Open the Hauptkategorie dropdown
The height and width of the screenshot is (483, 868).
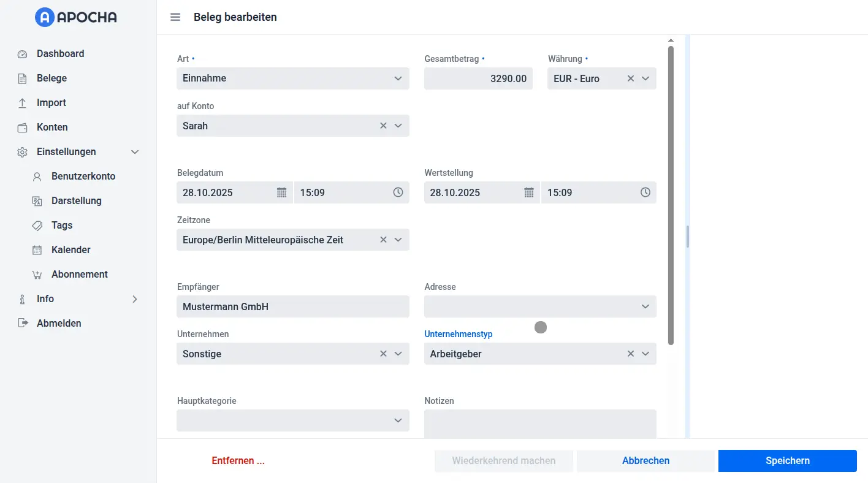click(398, 420)
